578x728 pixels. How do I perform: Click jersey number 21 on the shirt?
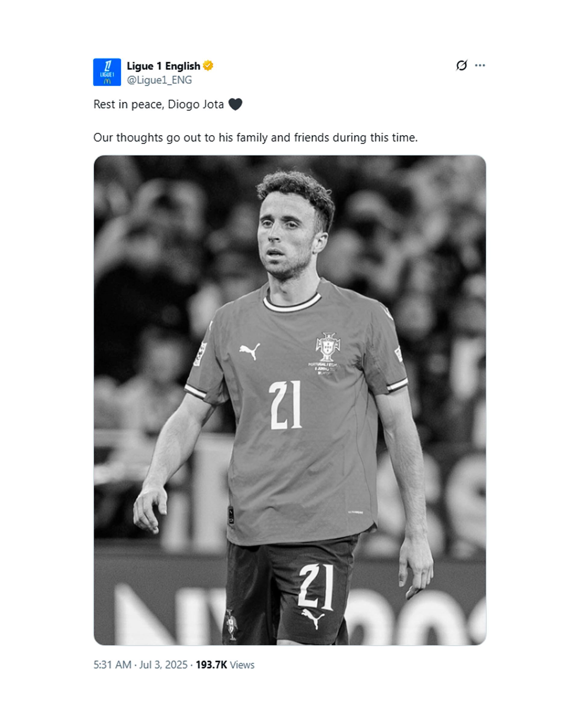(285, 405)
